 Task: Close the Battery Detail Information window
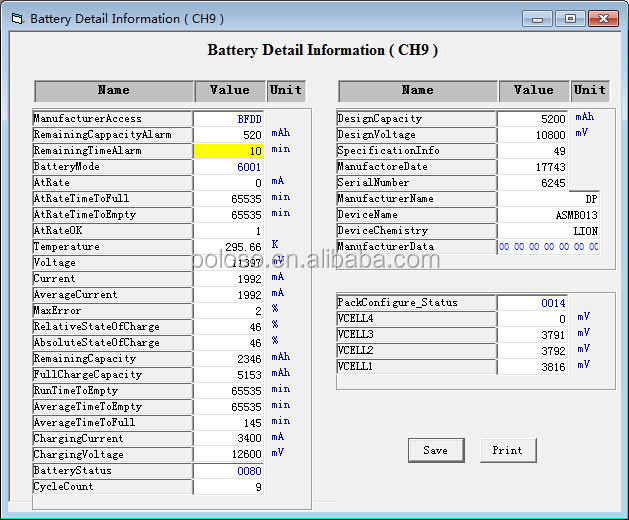(603, 18)
